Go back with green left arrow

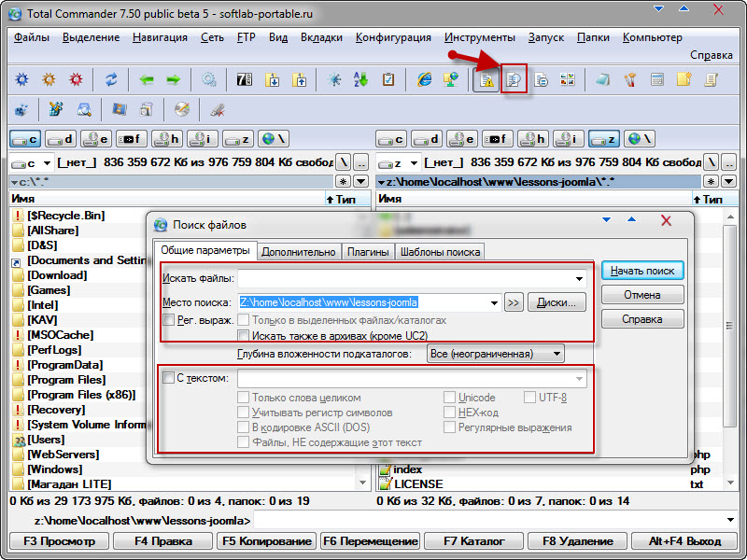(147, 79)
